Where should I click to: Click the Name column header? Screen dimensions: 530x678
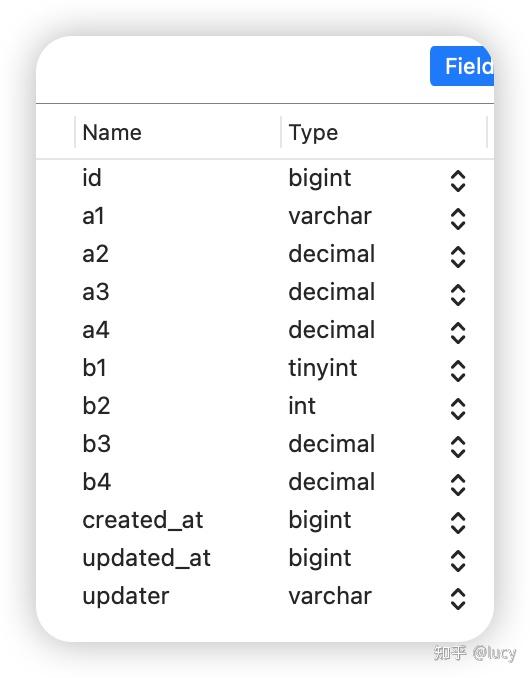[x=178, y=132]
